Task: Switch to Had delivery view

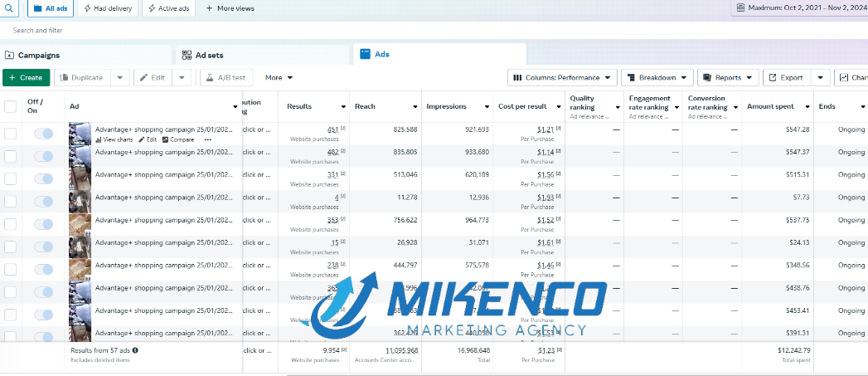Action: click(108, 8)
